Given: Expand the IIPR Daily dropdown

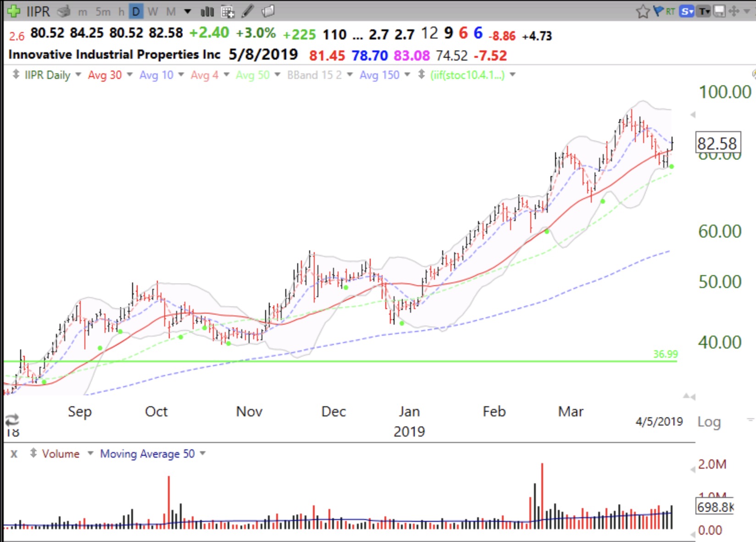Looking at the screenshot, I should coord(78,74).
